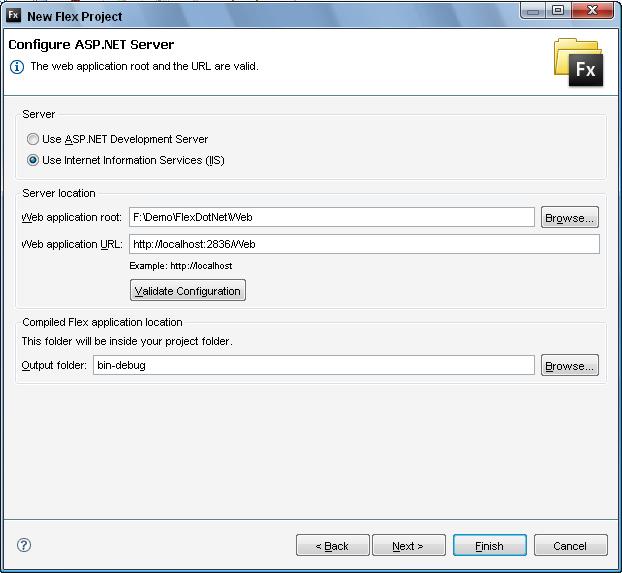622x573 pixels.
Task: Click the Flex folder Fx banner icon
Action: click(x=578, y=63)
